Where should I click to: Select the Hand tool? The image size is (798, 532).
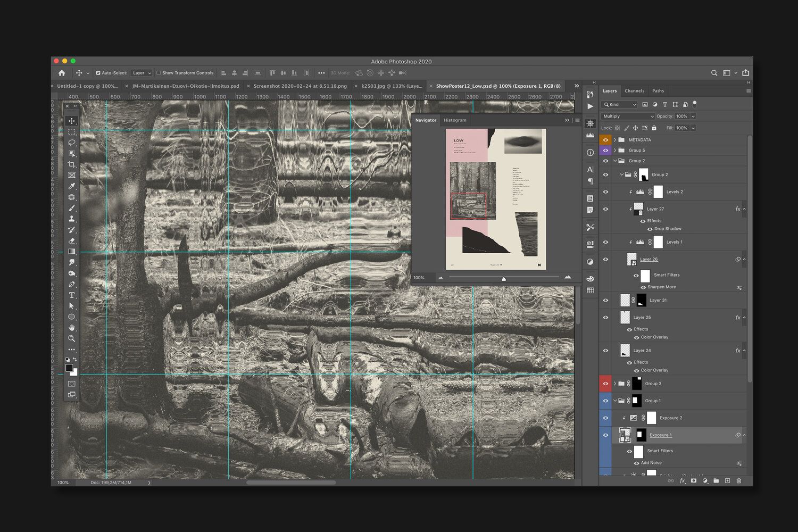72,328
